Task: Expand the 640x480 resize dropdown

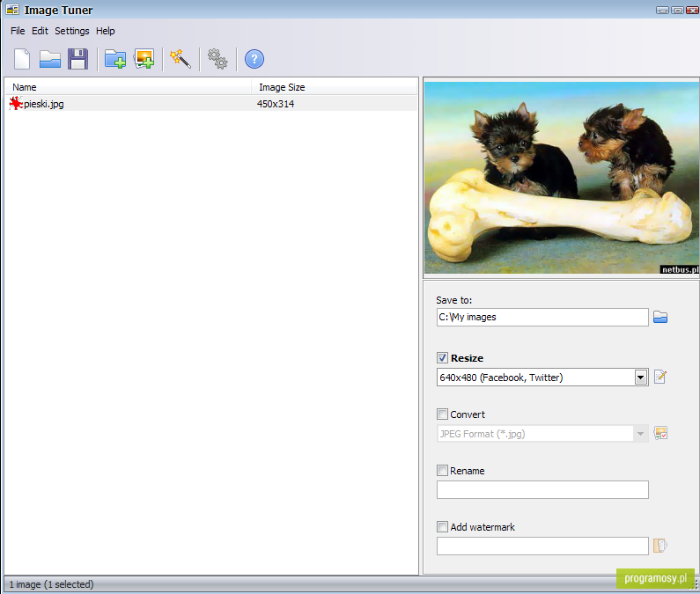Action: tap(641, 378)
